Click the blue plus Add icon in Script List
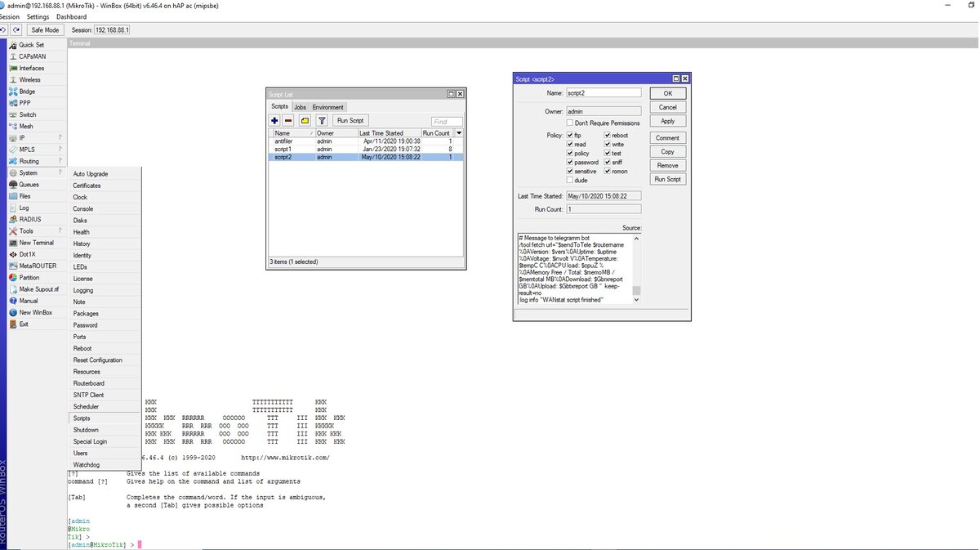The image size is (980, 550). pyautogui.click(x=275, y=120)
